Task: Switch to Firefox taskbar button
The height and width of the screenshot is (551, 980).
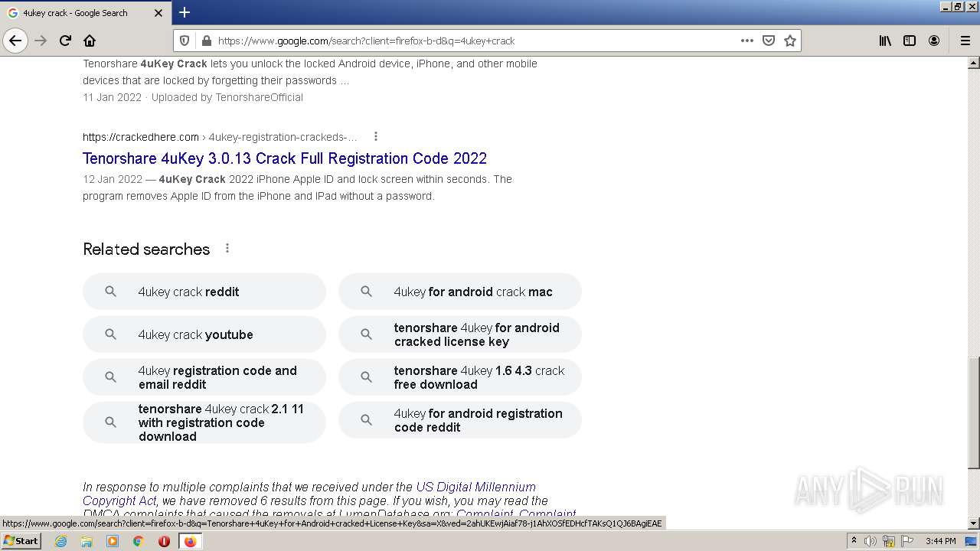Action: [x=190, y=541]
